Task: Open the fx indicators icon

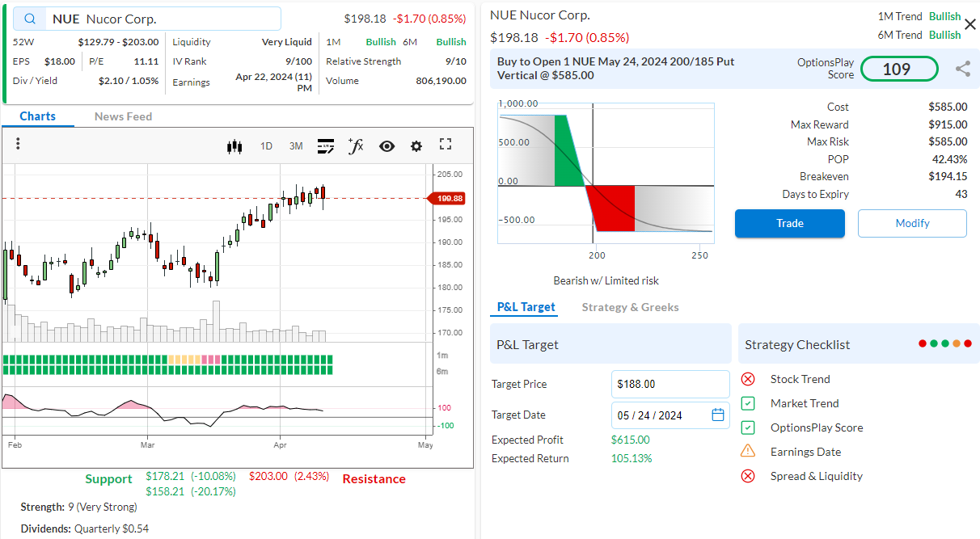Action: (x=356, y=145)
